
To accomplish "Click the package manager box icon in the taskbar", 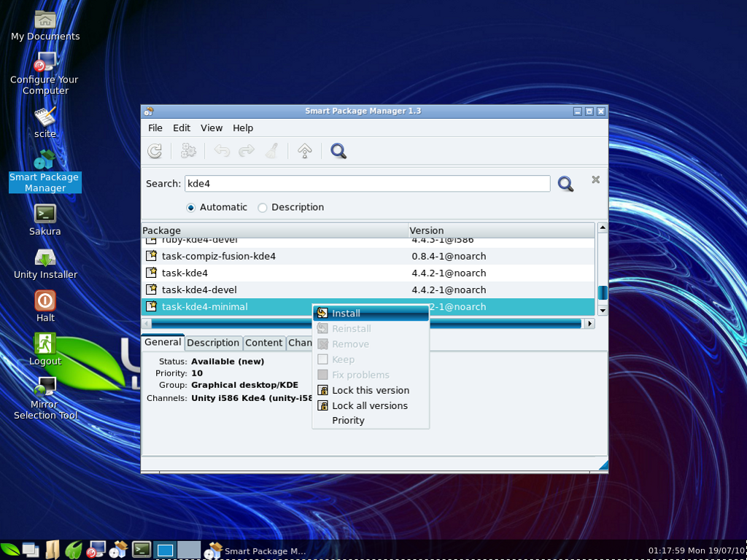I will point(118,550).
